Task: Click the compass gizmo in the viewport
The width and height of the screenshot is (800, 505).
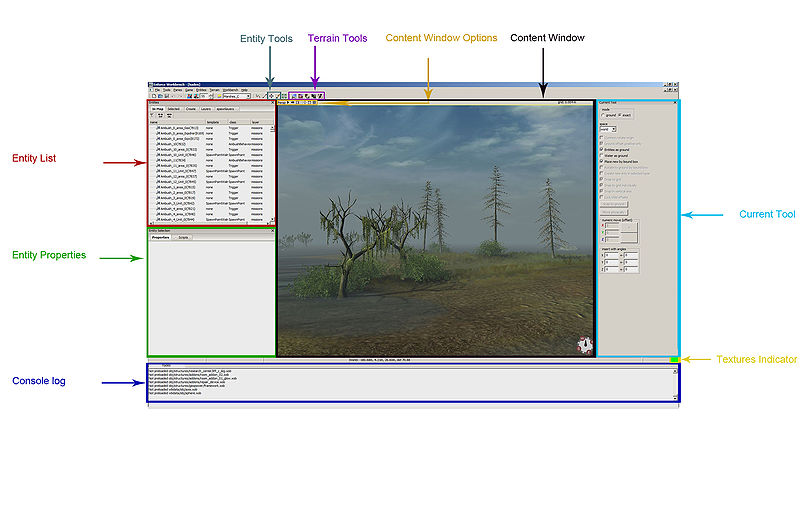Action: tap(584, 345)
